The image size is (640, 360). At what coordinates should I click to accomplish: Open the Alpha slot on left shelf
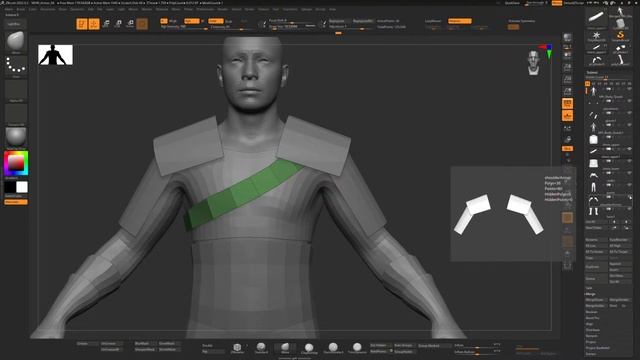click(x=16, y=91)
